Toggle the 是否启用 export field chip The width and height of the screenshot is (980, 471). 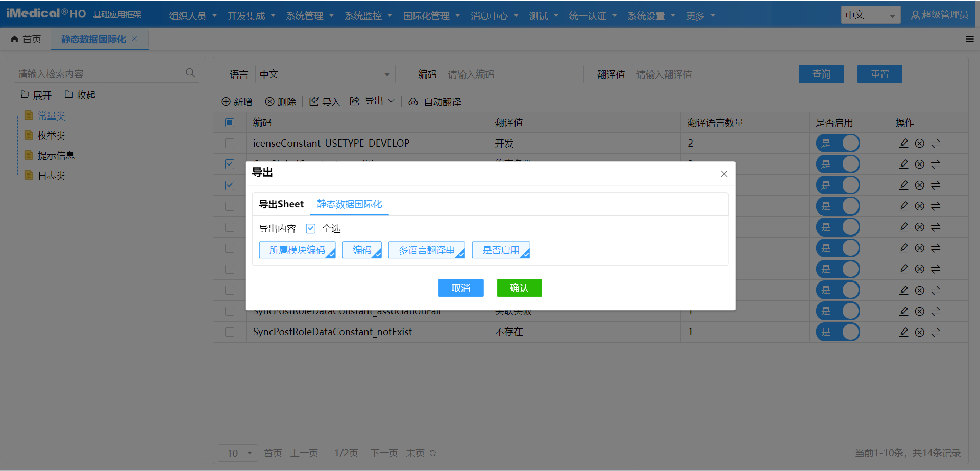[x=501, y=250]
